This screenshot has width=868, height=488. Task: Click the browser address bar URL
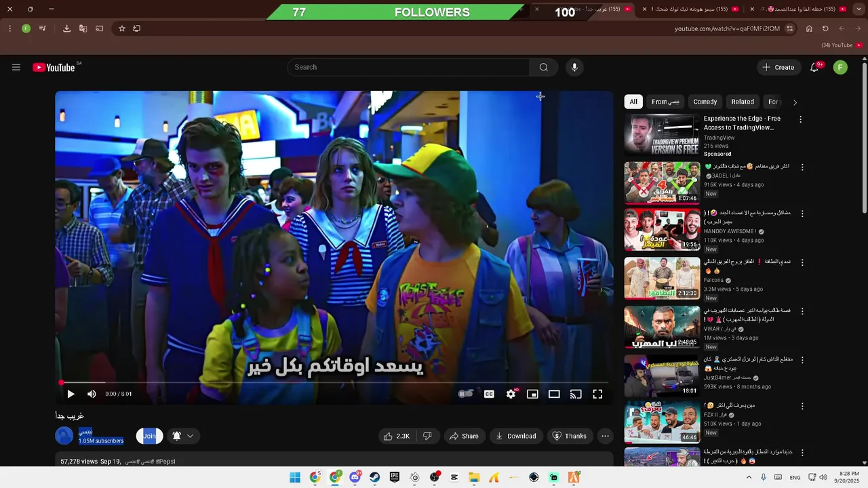727,28
